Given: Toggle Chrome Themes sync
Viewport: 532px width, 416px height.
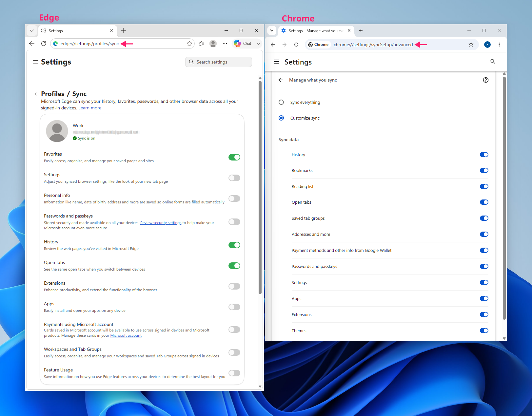Looking at the screenshot, I should pyautogui.click(x=484, y=331).
